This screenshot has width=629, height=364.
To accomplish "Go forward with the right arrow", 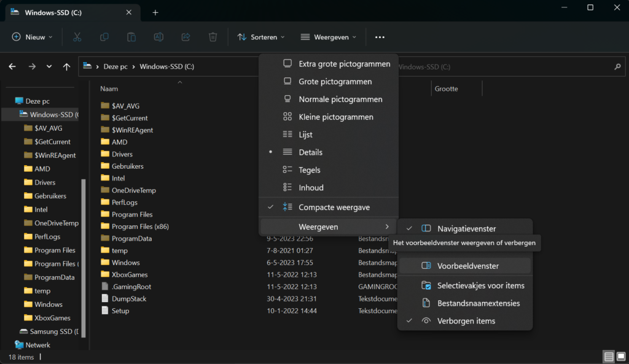I will click(32, 66).
